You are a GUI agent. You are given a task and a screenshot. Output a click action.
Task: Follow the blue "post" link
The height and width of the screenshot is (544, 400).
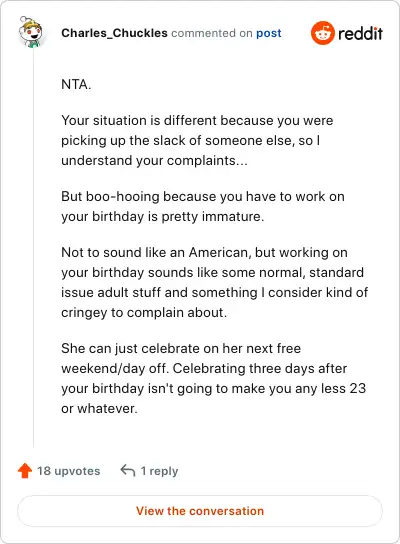point(269,33)
